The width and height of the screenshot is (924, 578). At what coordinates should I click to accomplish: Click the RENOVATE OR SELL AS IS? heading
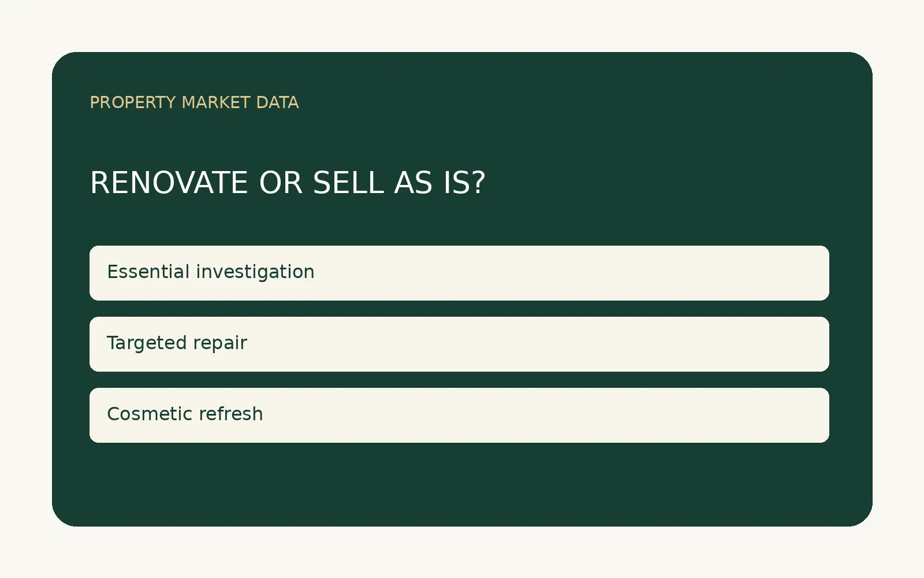[288, 183]
